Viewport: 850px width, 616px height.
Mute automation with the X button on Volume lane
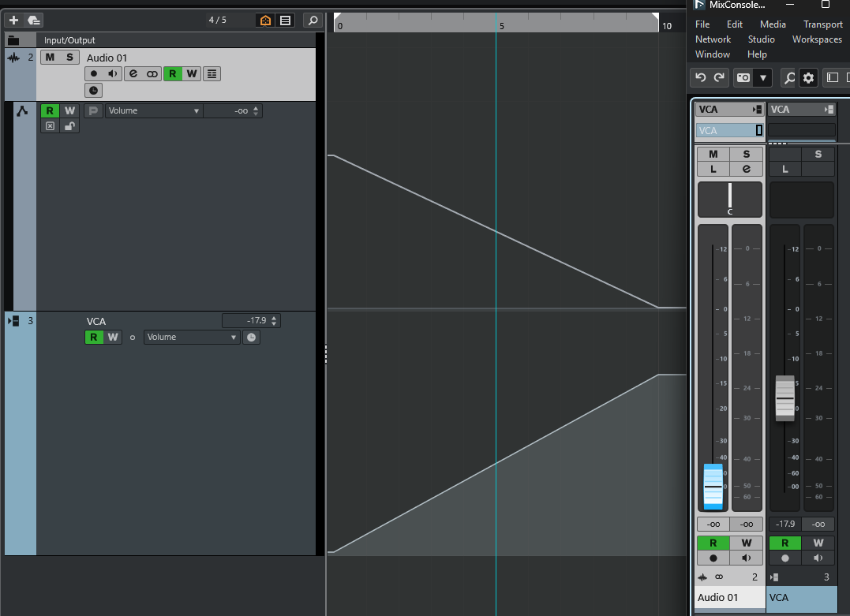click(50, 126)
